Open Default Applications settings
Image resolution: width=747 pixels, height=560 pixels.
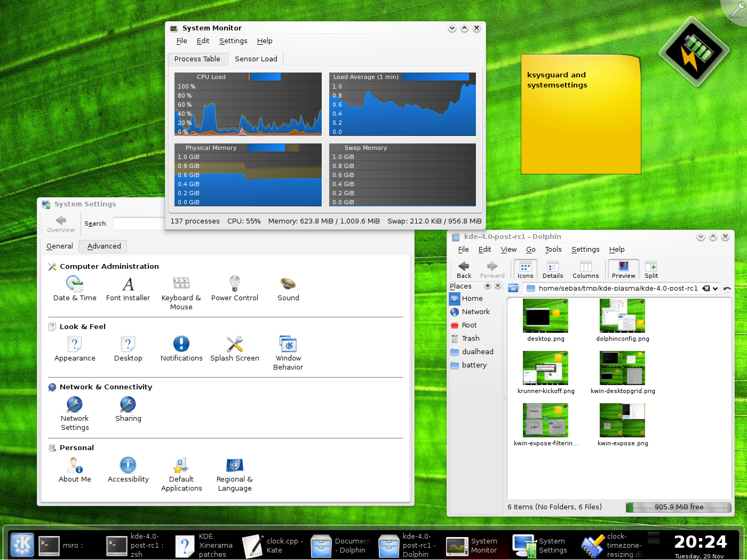point(181,474)
